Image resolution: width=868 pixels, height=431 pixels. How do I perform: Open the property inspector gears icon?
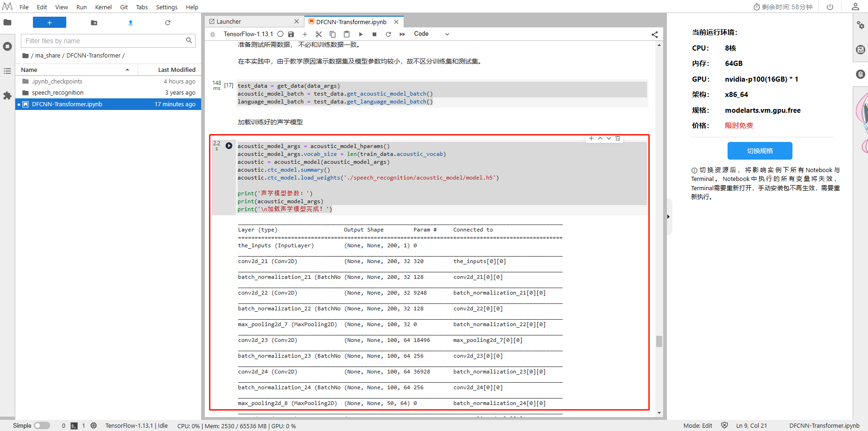(861, 25)
